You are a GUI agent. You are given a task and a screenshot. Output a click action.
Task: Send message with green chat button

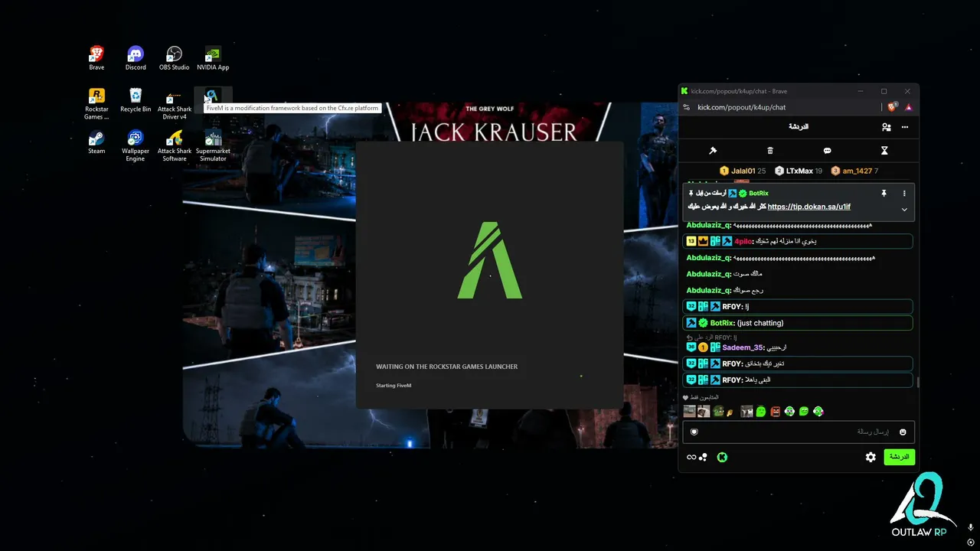(x=899, y=457)
